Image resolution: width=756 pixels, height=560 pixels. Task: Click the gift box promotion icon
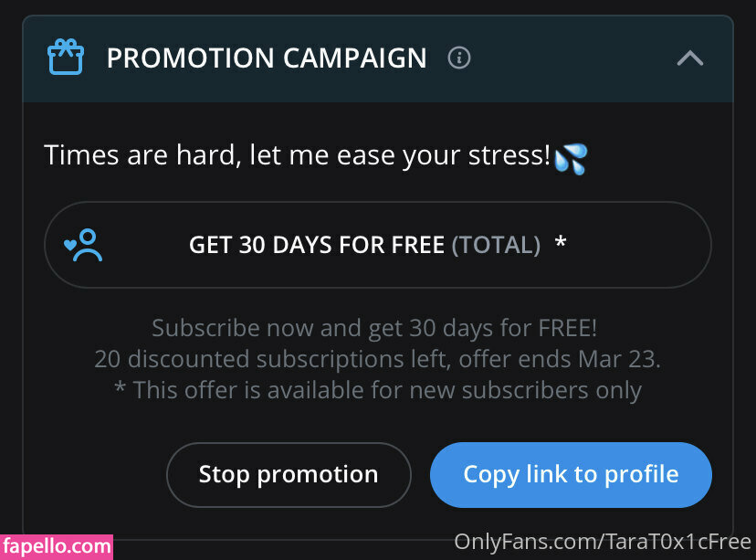click(x=65, y=58)
